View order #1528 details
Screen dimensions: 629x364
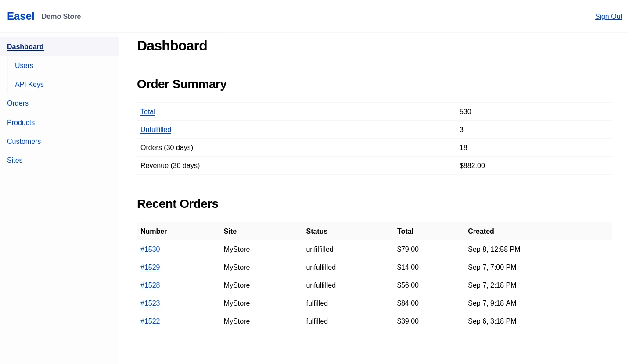pos(150,285)
